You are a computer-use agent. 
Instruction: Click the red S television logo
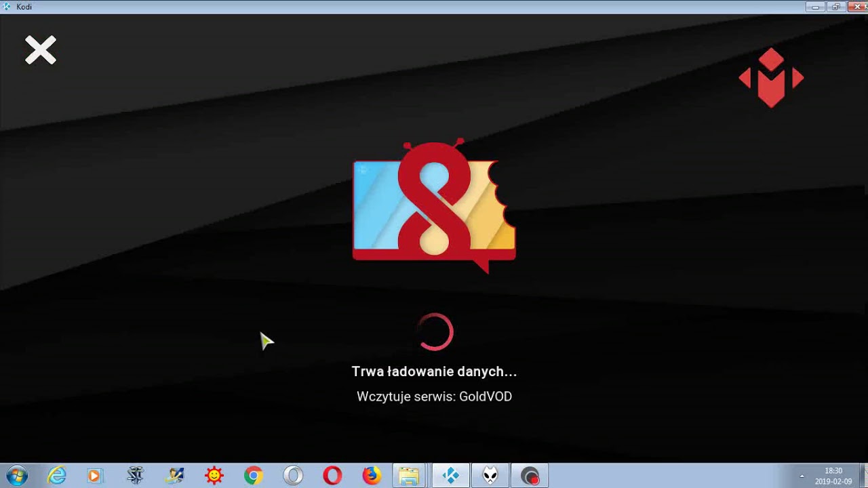[434, 205]
